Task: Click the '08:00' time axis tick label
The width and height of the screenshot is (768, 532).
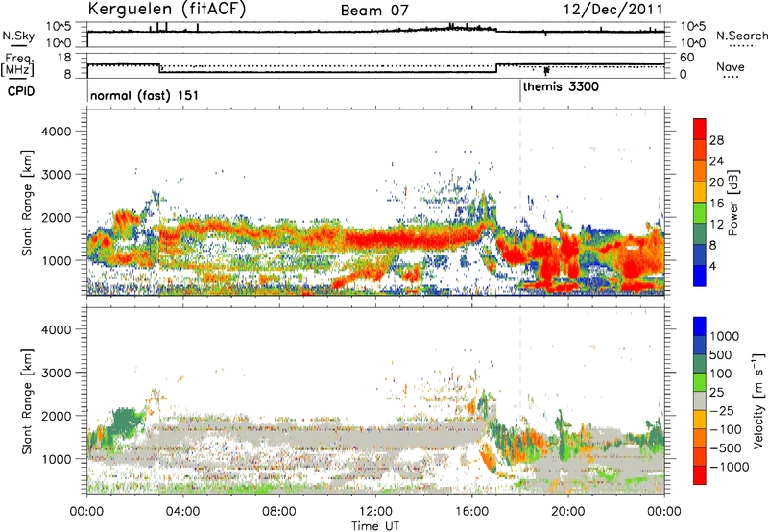Action: coord(278,512)
